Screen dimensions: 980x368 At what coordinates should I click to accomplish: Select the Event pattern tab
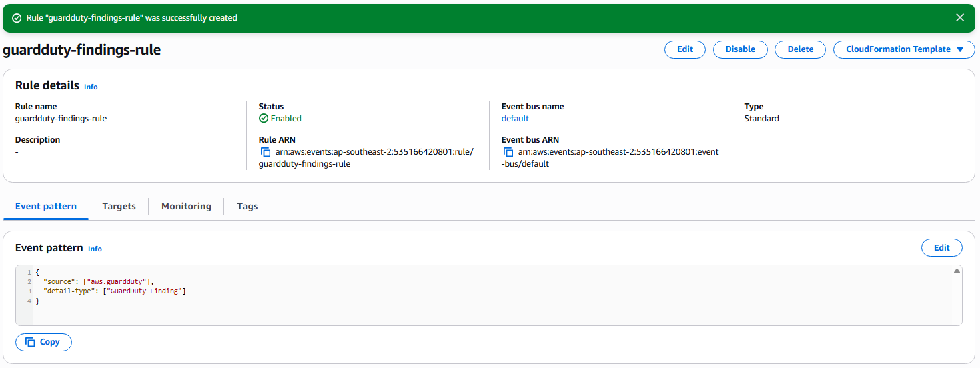point(46,207)
